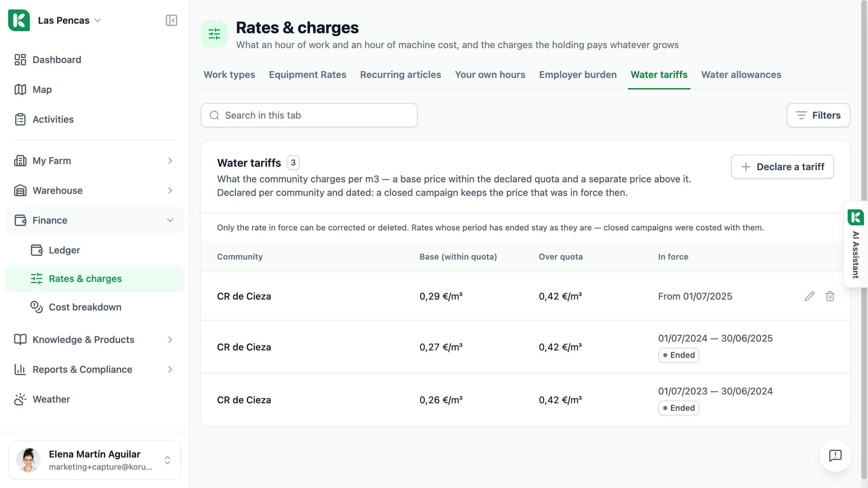Open the AI Assistant side panel
The width and height of the screenshot is (868, 488).
click(855, 244)
